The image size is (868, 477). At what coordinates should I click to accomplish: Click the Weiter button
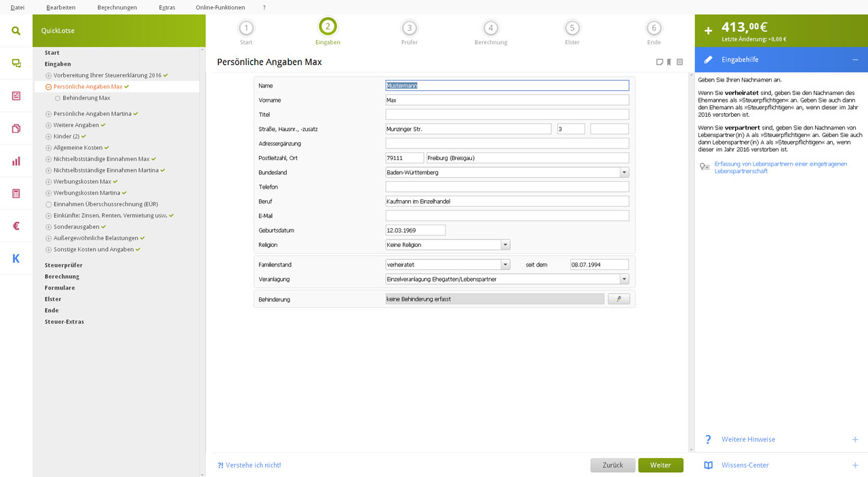[660, 465]
